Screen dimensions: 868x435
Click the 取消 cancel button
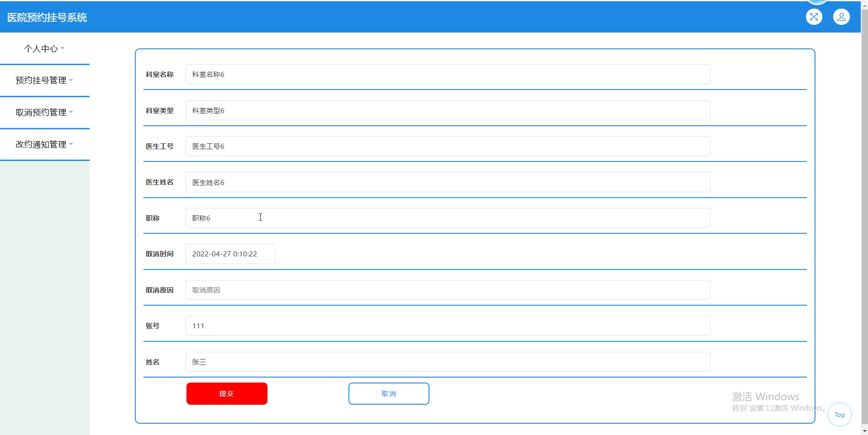(389, 393)
